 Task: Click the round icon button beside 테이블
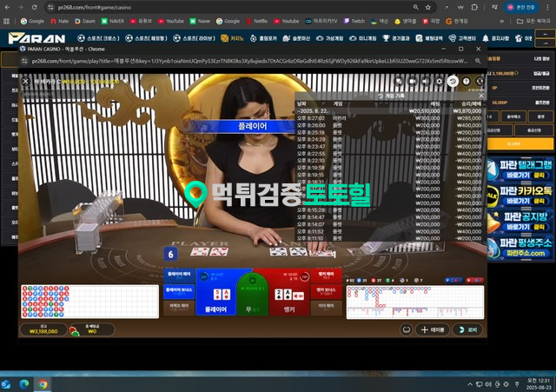pyautogui.click(x=407, y=329)
